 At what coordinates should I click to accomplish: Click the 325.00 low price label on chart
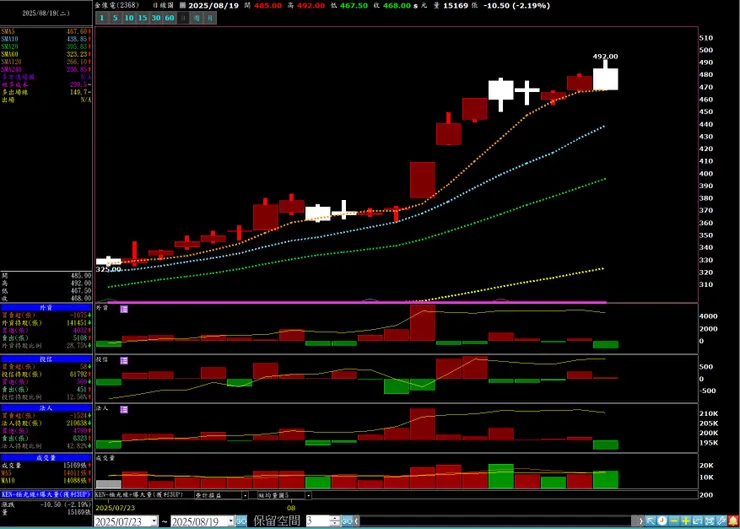[x=109, y=269]
